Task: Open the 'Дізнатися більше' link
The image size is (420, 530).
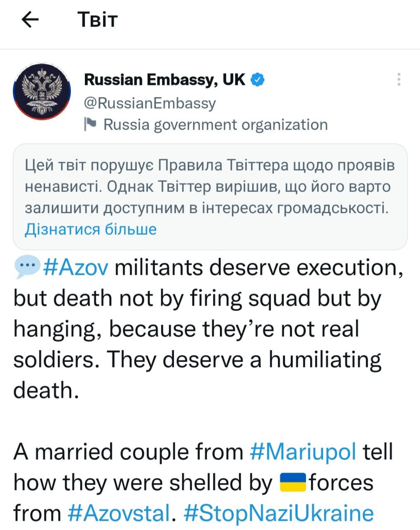Action: click(x=91, y=229)
